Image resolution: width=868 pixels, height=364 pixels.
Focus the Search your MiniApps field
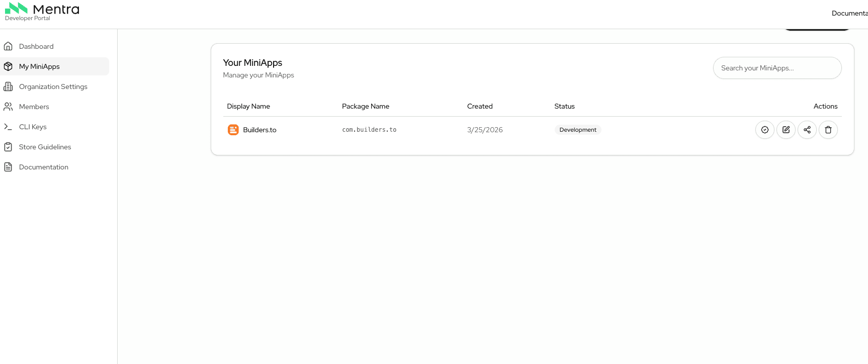coord(776,68)
